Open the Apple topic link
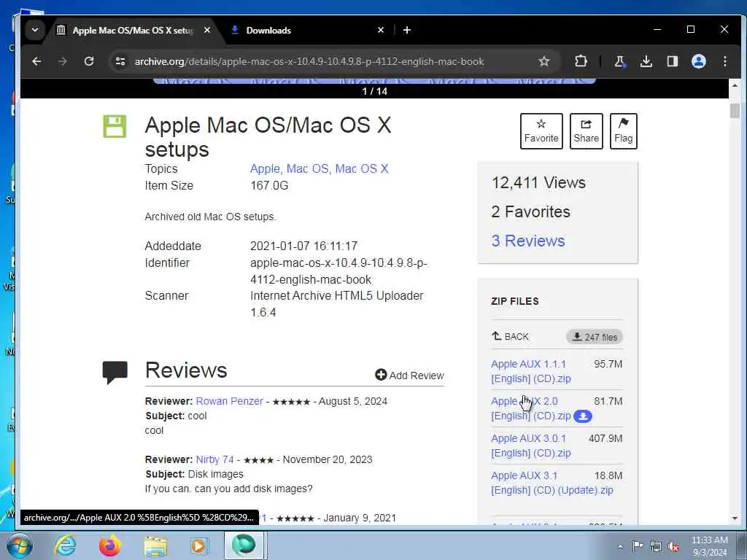The image size is (747, 560). point(265,168)
